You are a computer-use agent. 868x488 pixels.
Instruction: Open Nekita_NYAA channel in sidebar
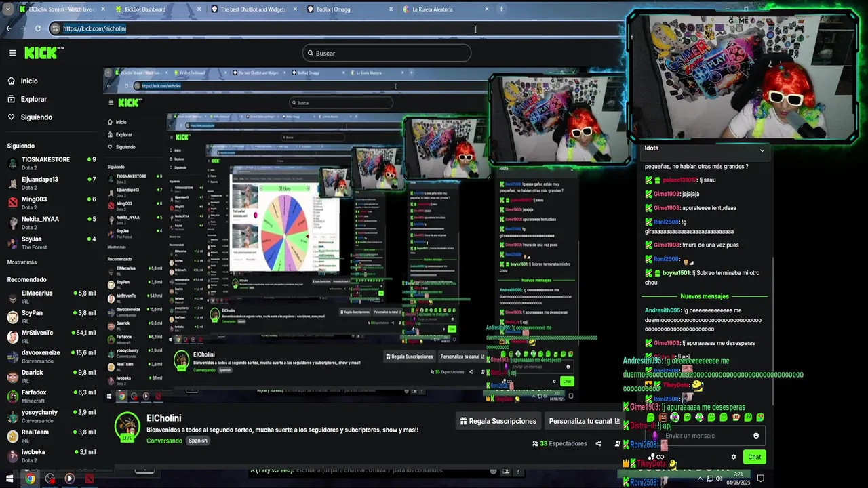tap(52, 222)
